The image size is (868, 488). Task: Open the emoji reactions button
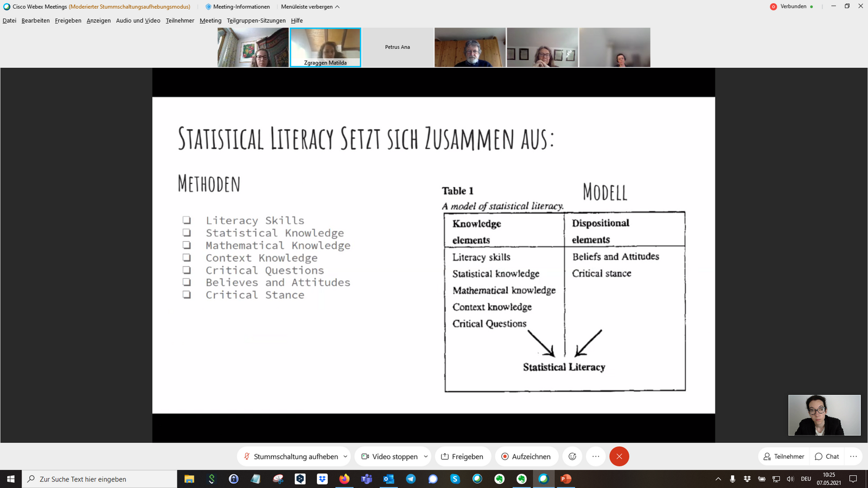572,457
